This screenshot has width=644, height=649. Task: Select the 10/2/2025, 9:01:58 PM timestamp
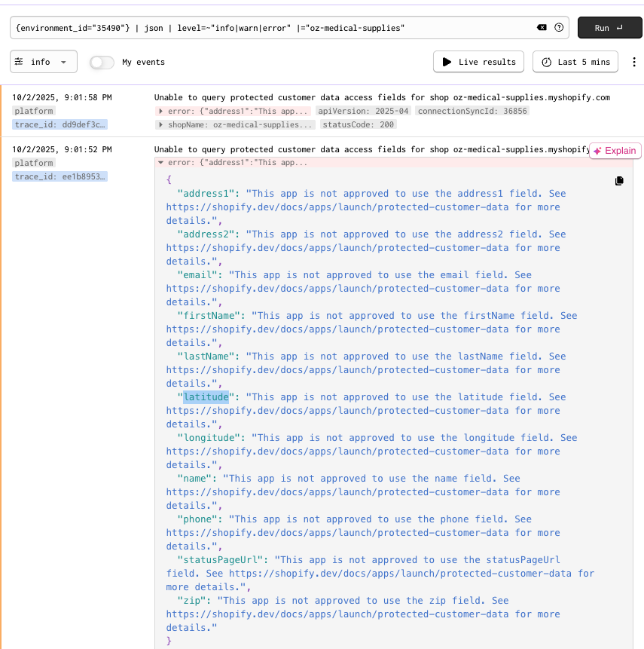click(62, 97)
